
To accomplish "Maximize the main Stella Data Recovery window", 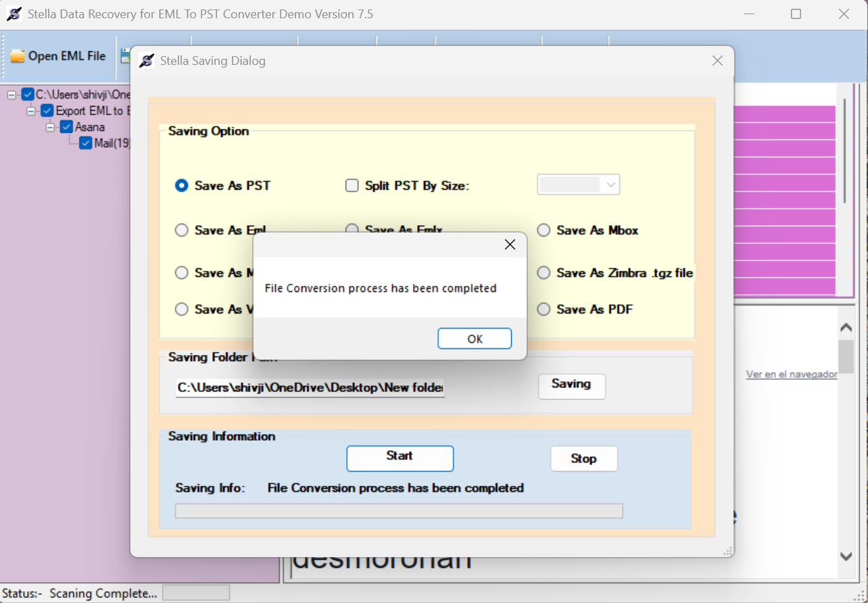I will click(796, 14).
